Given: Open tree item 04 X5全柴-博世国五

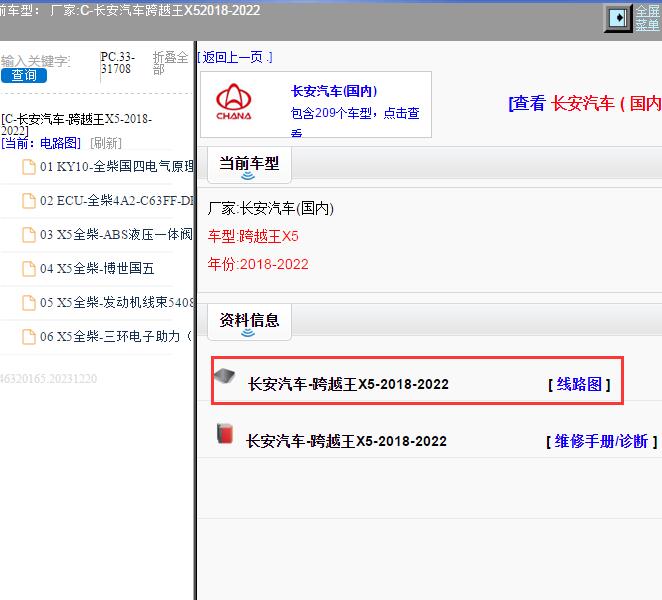Looking at the screenshot, I should [97, 269].
